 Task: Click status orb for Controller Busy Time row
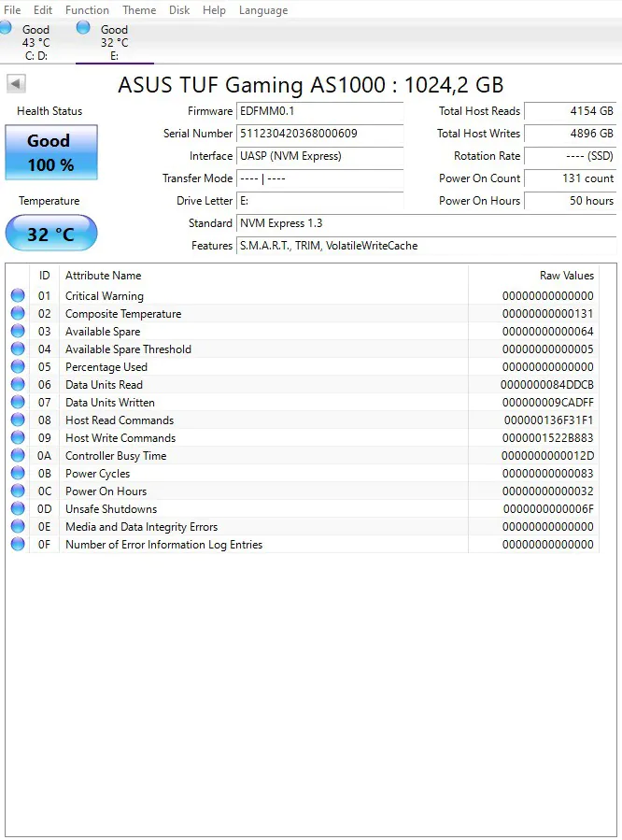(x=18, y=455)
